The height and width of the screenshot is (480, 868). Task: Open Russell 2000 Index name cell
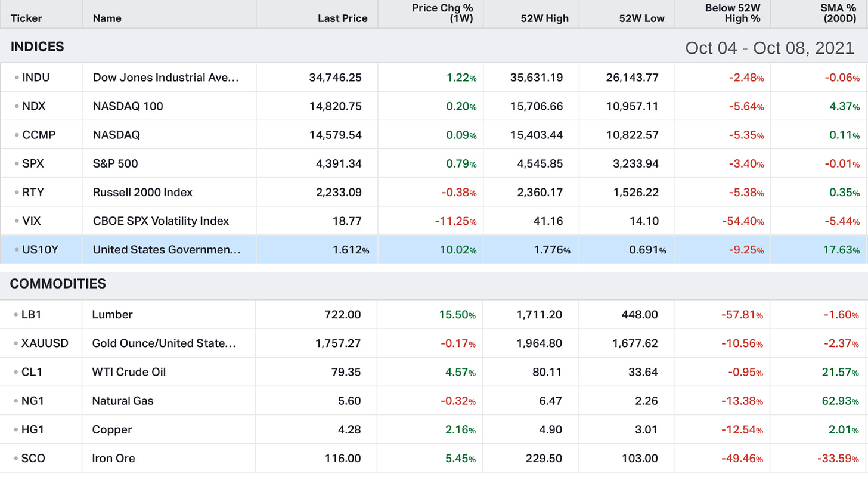[142, 192]
